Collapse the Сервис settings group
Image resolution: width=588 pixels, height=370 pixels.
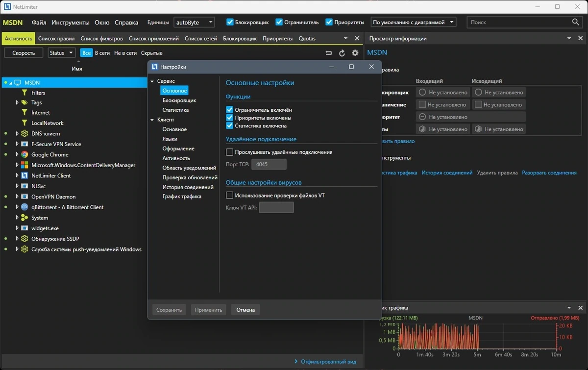point(152,81)
